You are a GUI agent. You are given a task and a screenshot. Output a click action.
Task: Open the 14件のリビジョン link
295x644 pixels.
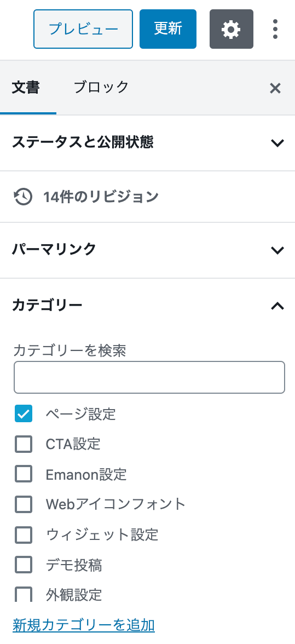tap(101, 197)
